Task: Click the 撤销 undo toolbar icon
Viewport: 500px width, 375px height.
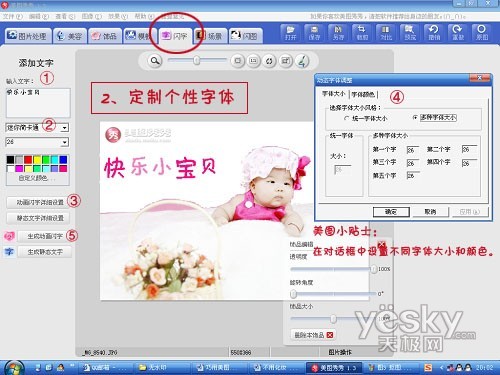Action: [434, 33]
